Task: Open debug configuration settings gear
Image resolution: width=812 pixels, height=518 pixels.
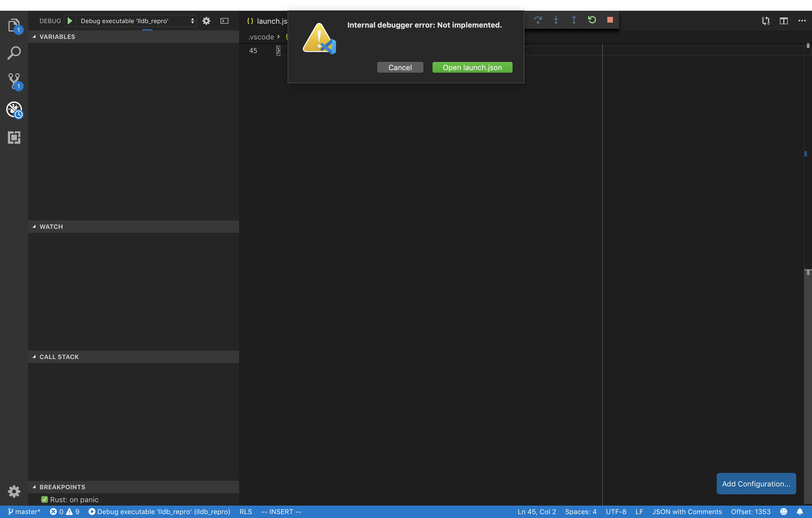Action: (x=206, y=21)
